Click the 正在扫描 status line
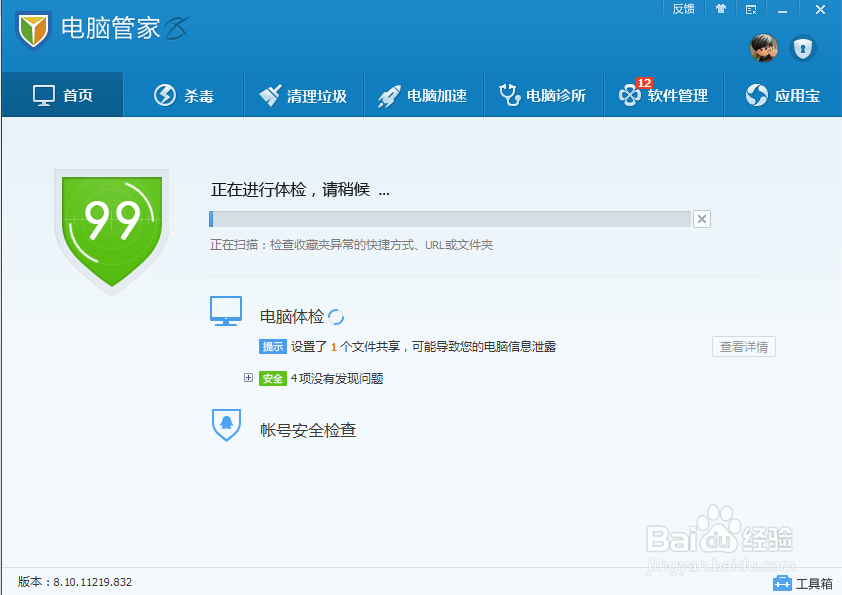The height and width of the screenshot is (595, 842). [x=351, y=245]
